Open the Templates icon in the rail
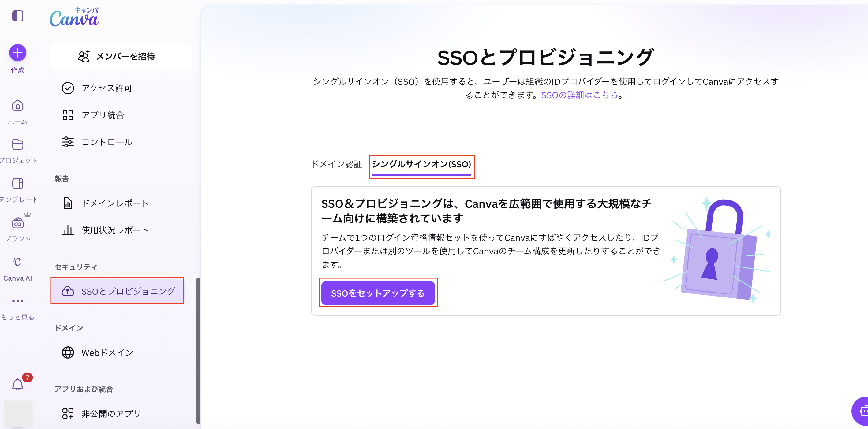 pos(17,184)
